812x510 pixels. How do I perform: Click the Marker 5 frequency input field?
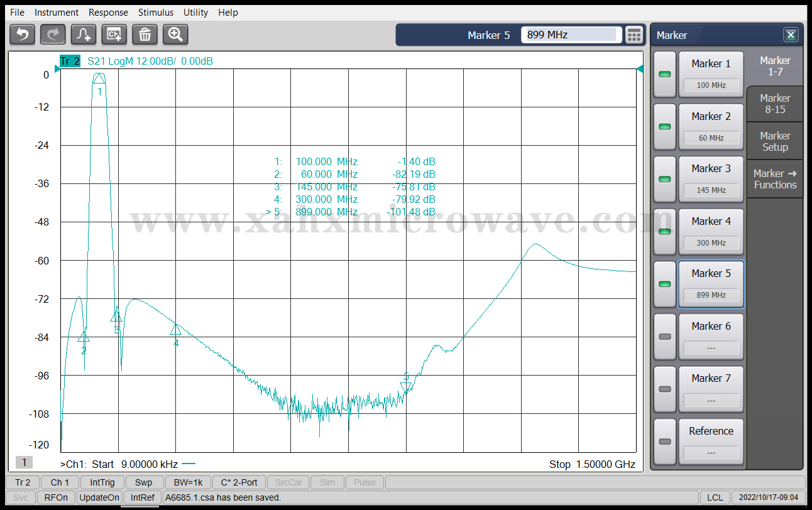point(571,35)
